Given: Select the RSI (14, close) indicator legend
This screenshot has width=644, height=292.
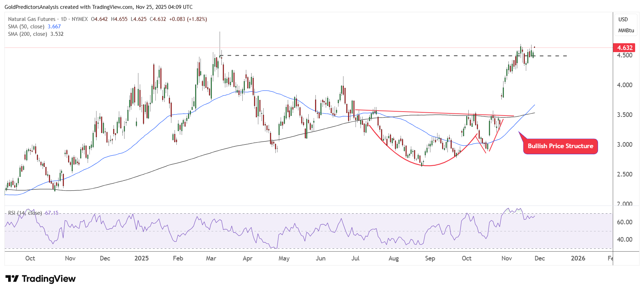Looking at the screenshot, I should (x=25, y=213).
